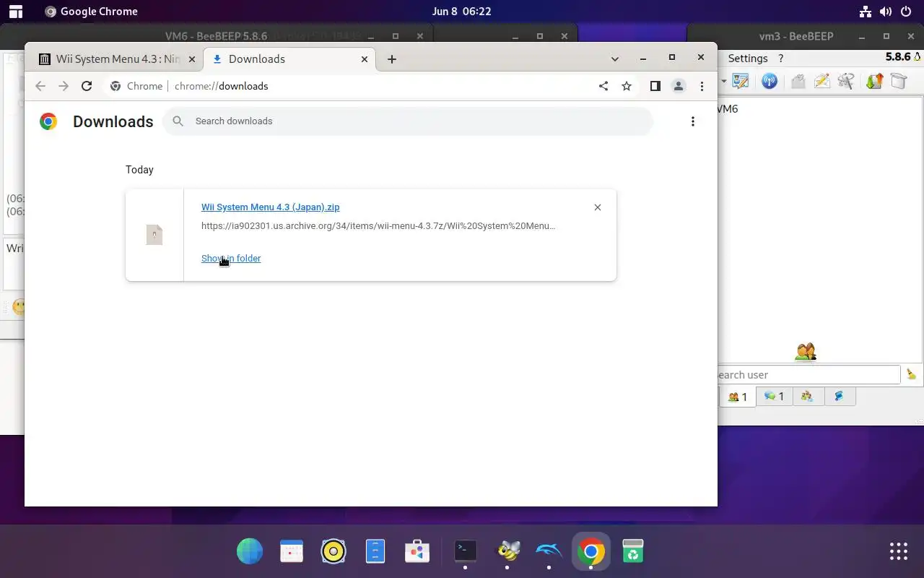Open Software store bag icon in dock
This screenshot has width=924, height=578.
[x=417, y=551]
